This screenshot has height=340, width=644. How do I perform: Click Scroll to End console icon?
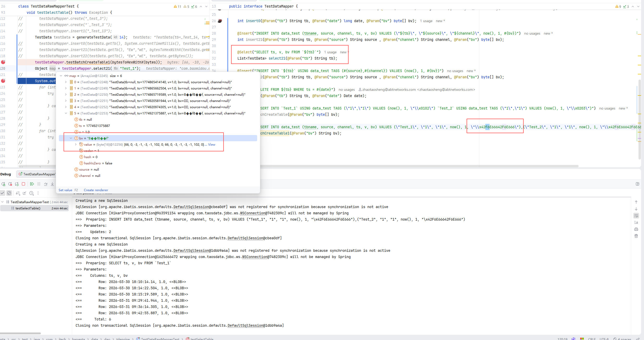(636, 222)
